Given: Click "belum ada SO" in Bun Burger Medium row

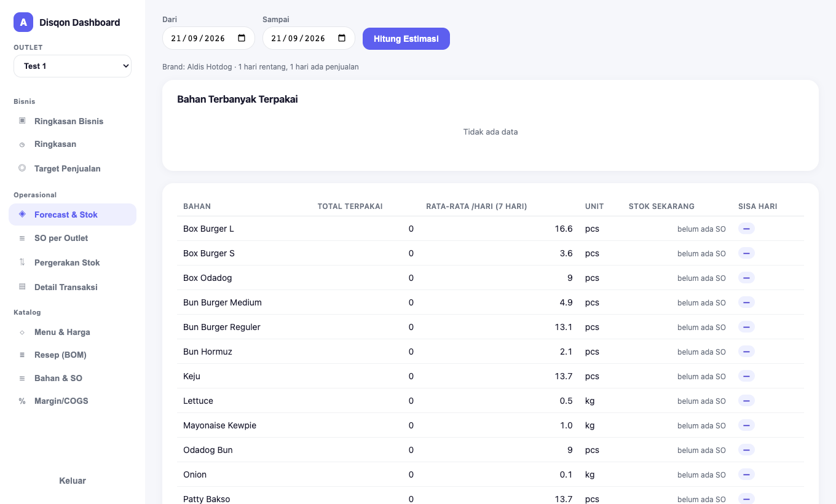Looking at the screenshot, I should click(701, 302).
